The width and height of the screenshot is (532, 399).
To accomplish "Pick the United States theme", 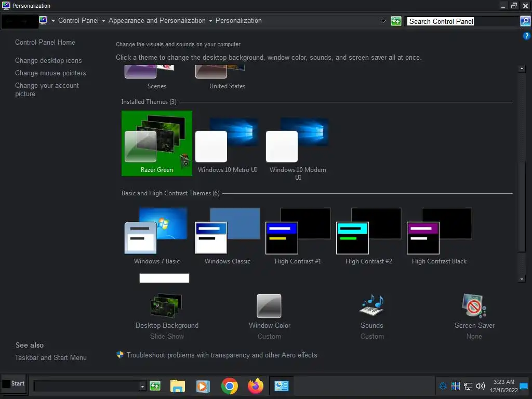I will pyautogui.click(x=227, y=78).
